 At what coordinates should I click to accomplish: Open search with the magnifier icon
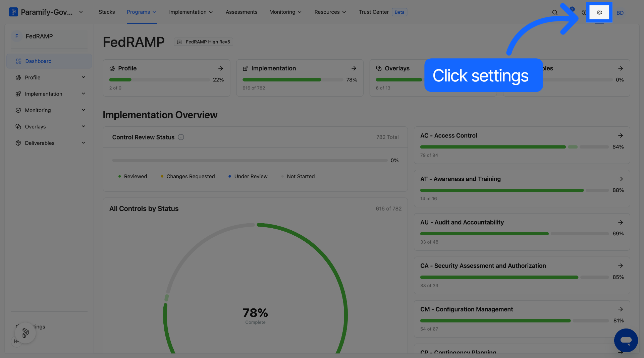(555, 12)
